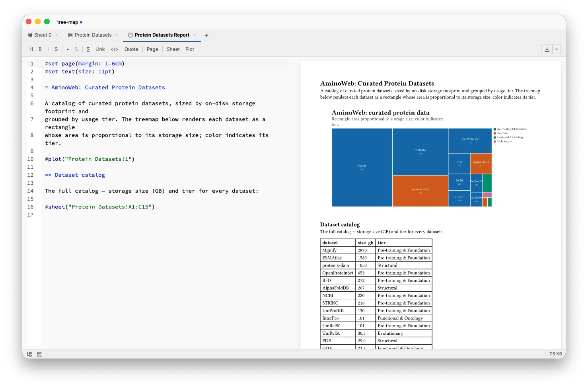588x388 pixels.
Task: Insert a numbered list item
Action: (76, 49)
